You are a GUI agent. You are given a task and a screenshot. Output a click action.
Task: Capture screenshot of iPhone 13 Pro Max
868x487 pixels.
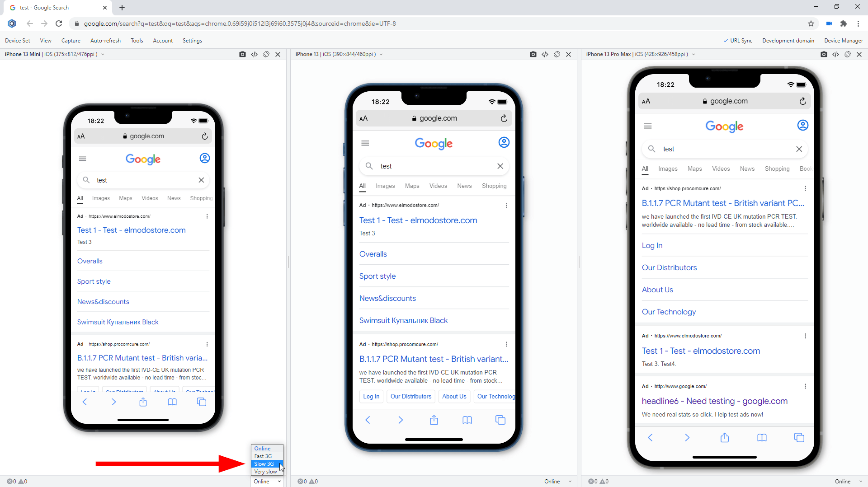point(823,54)
